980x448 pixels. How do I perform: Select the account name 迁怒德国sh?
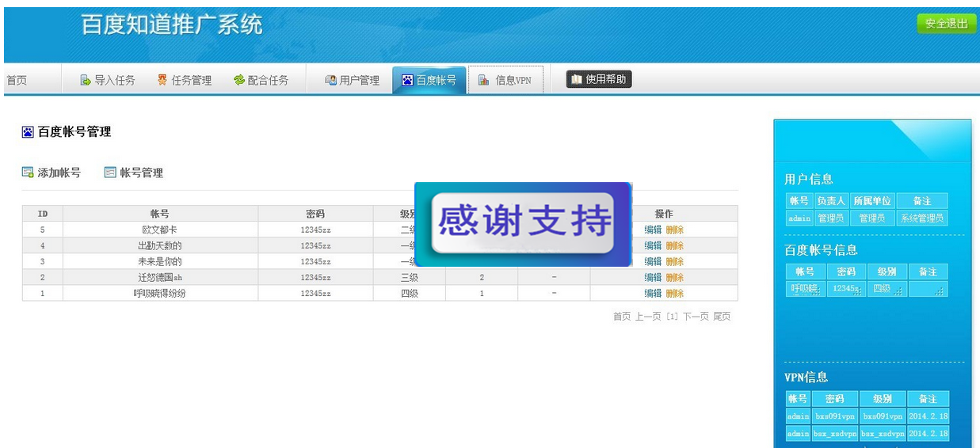160,277
